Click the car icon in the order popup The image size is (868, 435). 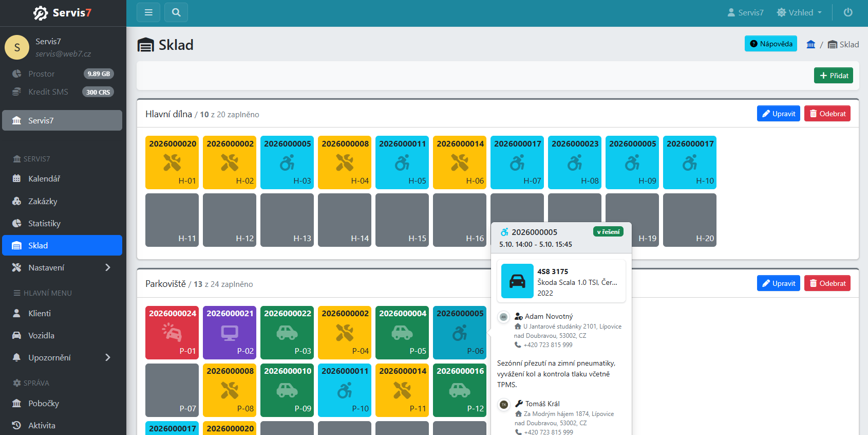[x=517, y=281]
